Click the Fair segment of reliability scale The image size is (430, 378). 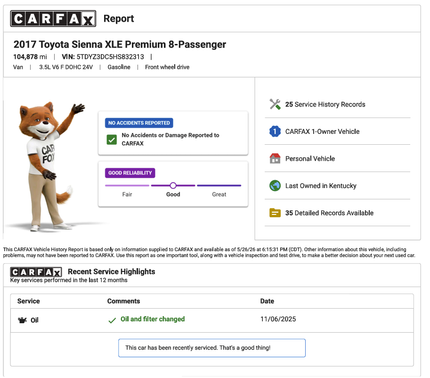tap(127, 186)
